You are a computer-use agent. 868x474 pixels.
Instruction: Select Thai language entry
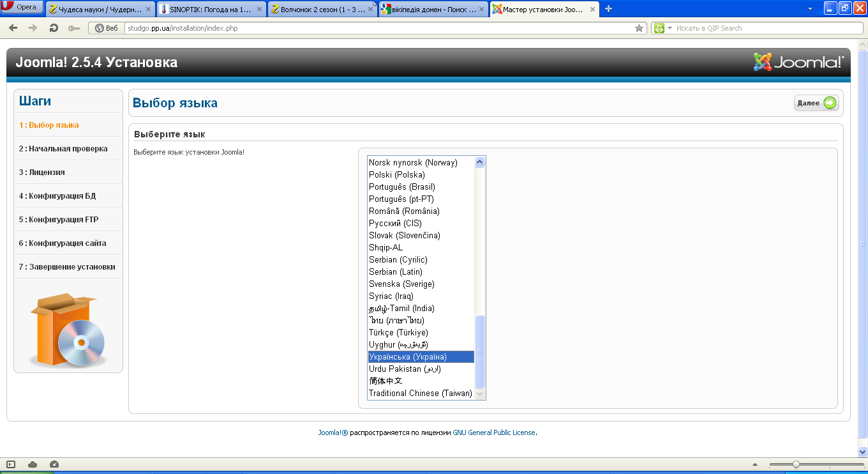(x=421, y=321)
